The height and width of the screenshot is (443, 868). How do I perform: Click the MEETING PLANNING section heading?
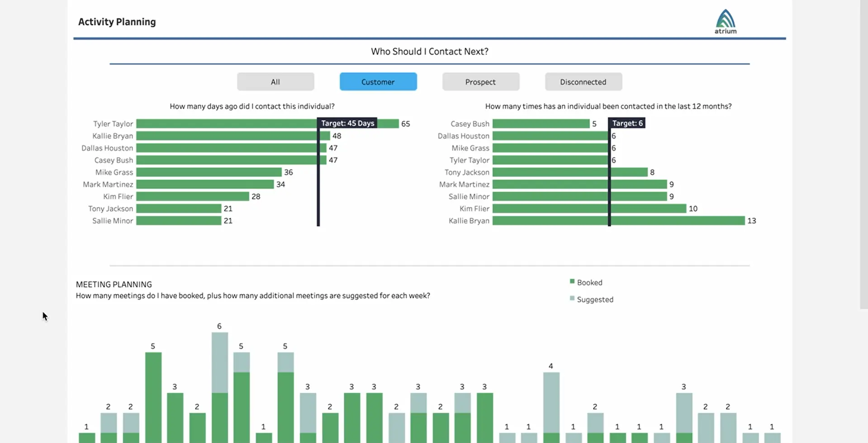(x=114, y=284)
